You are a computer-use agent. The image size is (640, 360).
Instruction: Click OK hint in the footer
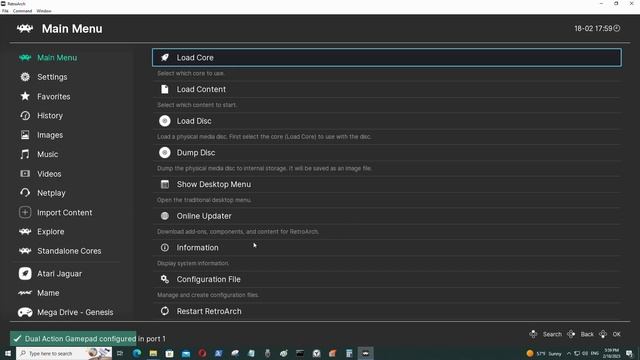point(616,334)
